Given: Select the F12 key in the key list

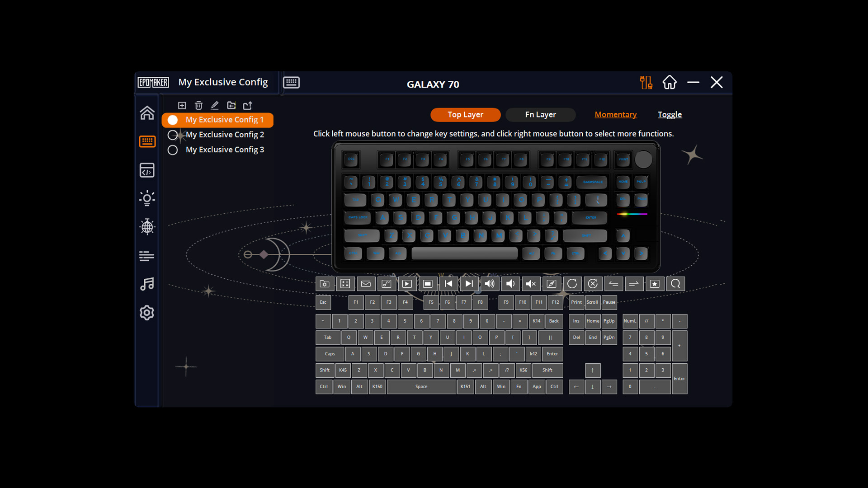Looking at the screenshot, I should click(555, 302).
